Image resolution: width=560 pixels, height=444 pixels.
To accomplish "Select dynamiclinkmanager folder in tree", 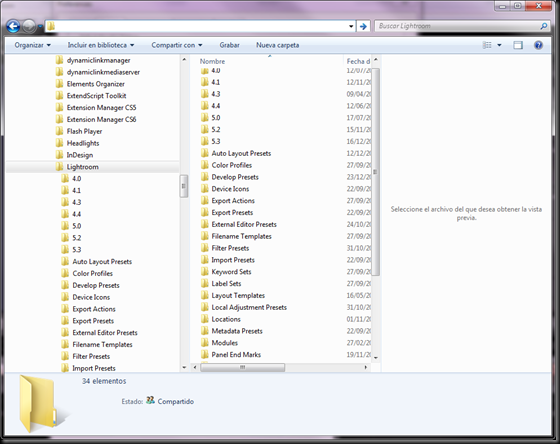I will 99,60.
